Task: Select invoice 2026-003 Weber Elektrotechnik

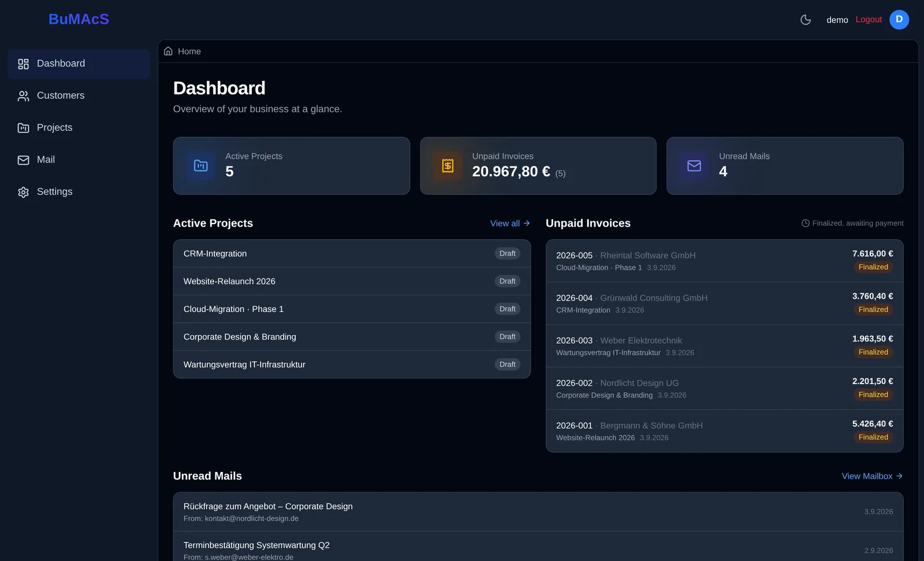Action: (724, 346)
